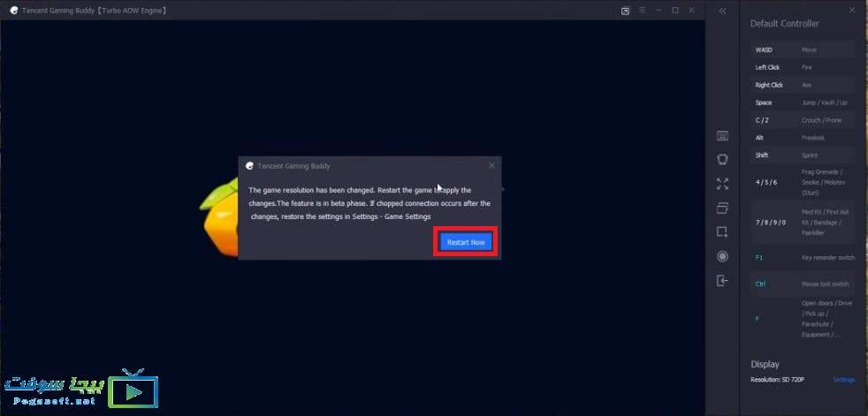
Task: Select the F Open doors / Drive row
Action: [x=803, y=319]
